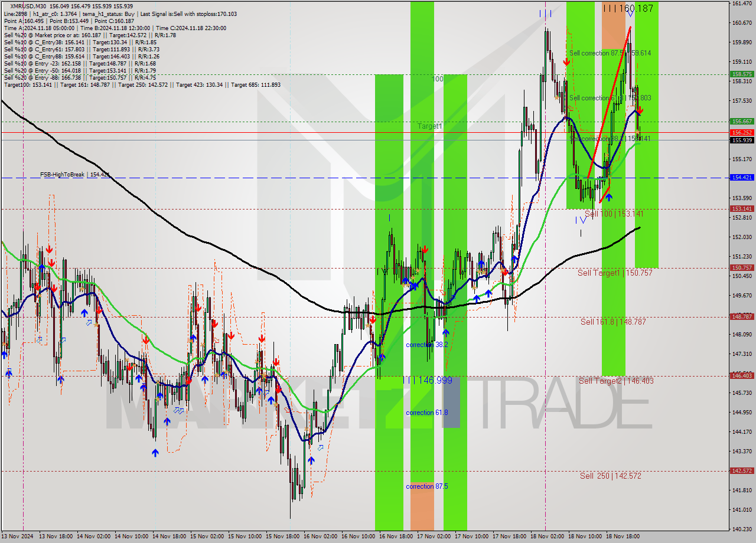Image resolution: width=756 pixels, height=543 pixels.
Task: Click the blue 154.421 price tag
Action: (742, 177)
